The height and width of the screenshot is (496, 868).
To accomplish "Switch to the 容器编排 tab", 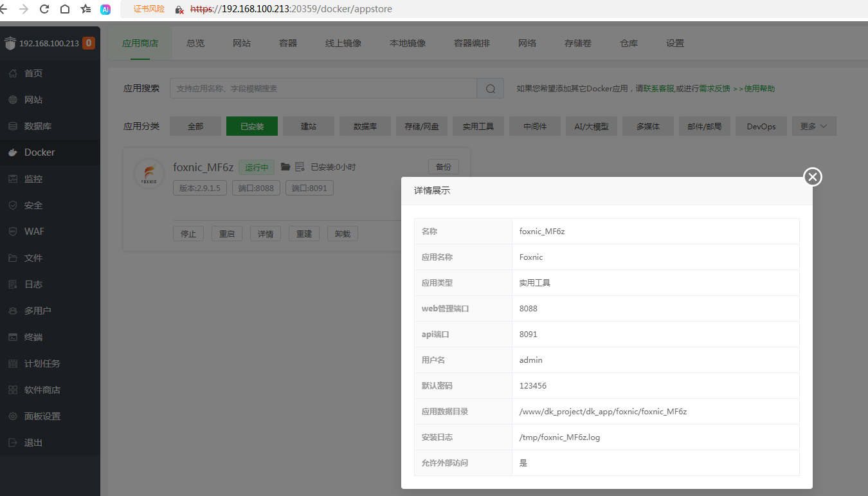I will [x=472, y=43].
